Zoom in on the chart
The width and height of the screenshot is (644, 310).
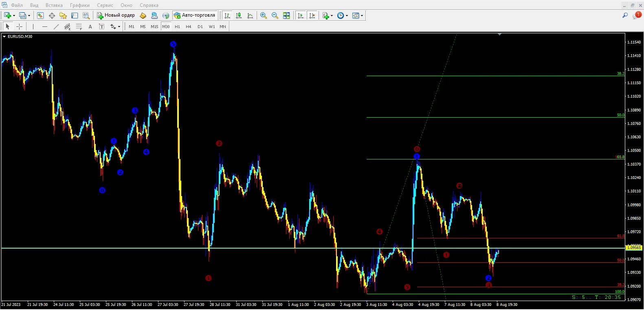tap(264, 15)
